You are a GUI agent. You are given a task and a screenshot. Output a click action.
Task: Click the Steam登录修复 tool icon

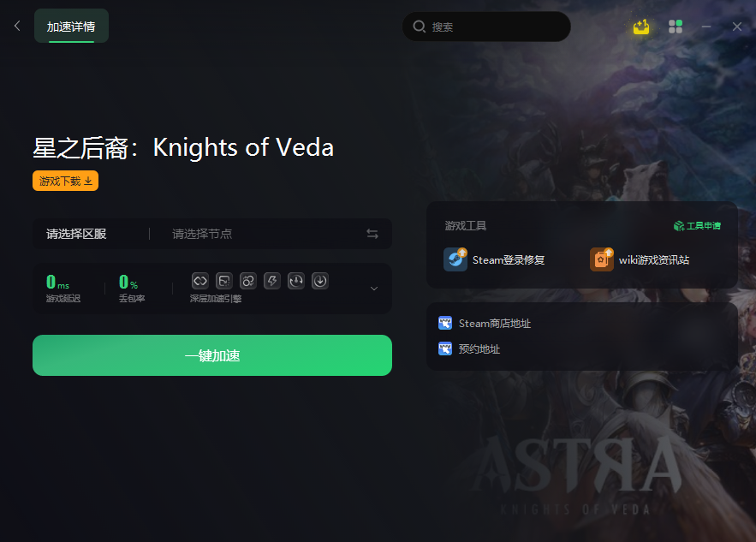pos(455,259)
